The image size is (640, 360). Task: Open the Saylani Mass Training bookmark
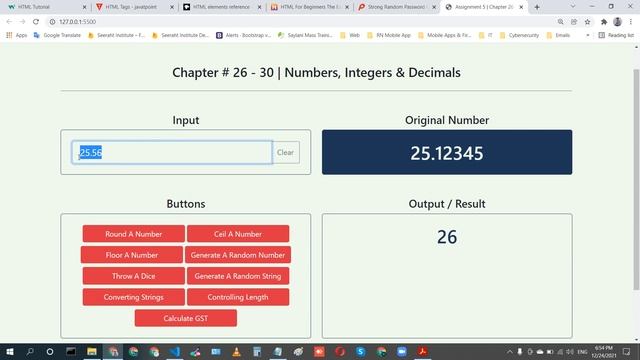pyautogui.click(x=305, y=35)
